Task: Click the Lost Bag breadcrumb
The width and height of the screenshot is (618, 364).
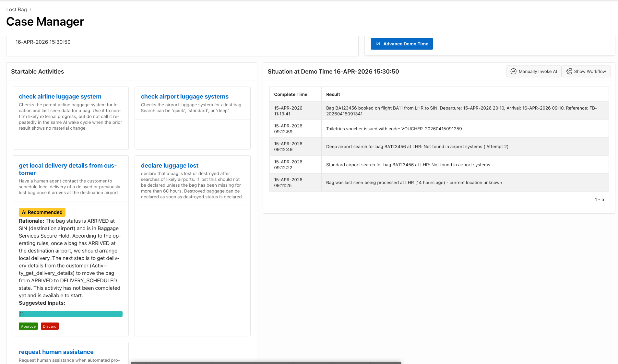Action: (x=17, y=10)
